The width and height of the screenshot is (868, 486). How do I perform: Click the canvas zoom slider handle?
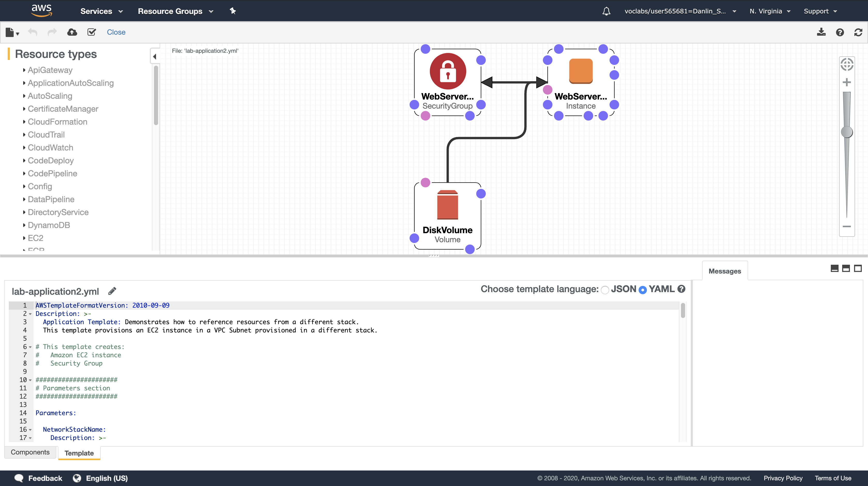tap(847, 132)
